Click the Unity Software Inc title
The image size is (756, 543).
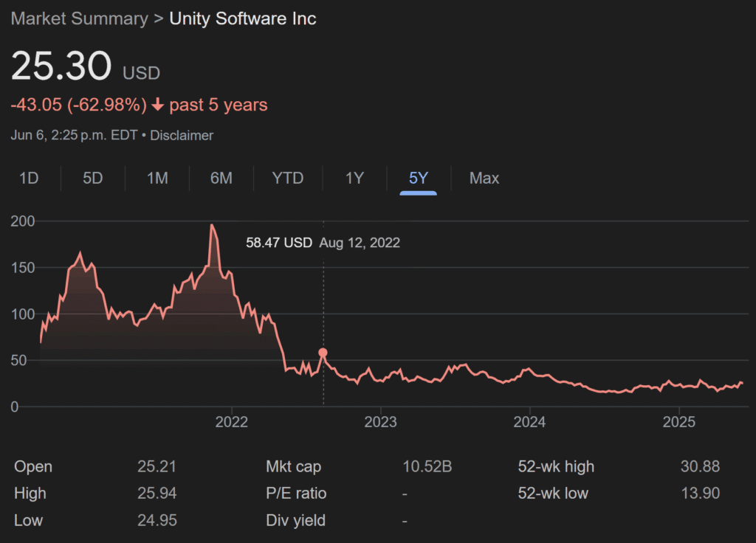[242, 18]
